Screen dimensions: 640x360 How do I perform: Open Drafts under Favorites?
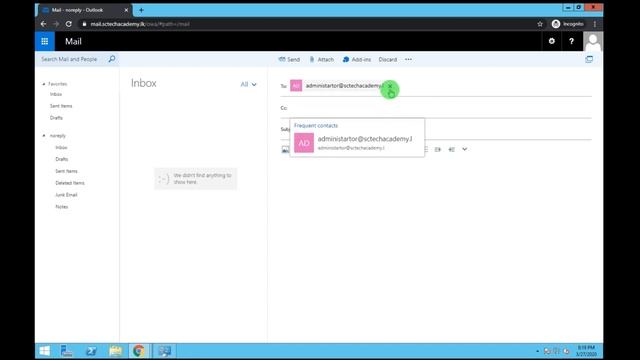coord(56,118)
